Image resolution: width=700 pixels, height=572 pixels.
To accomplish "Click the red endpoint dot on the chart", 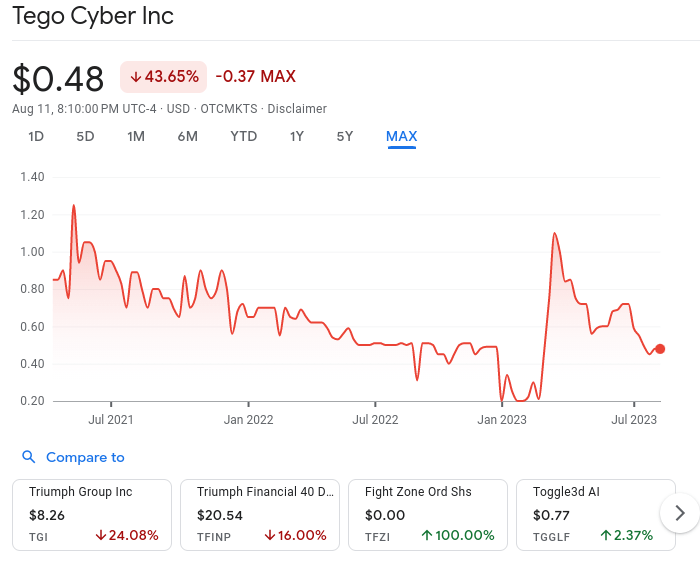I will tap(660, 349).
